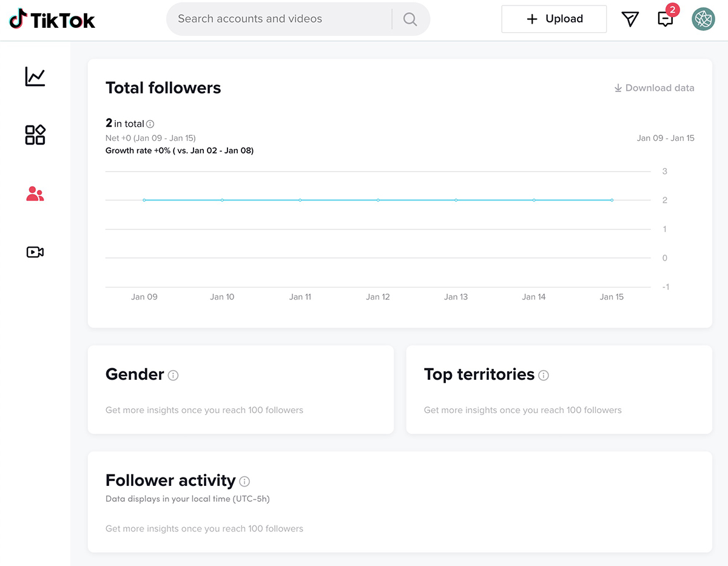
Task: Focus the Search accounts and videos field
Action: (x=279, y=19)
